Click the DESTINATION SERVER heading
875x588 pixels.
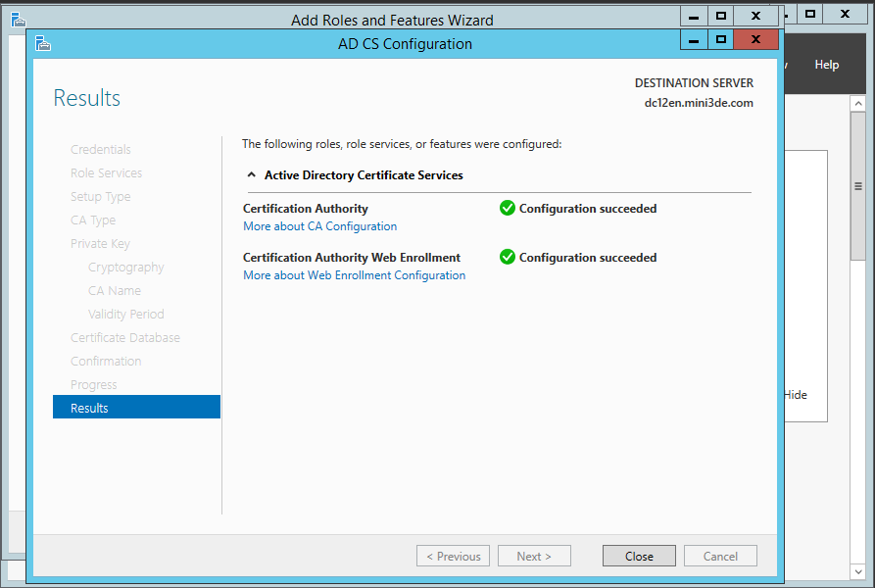694,83
